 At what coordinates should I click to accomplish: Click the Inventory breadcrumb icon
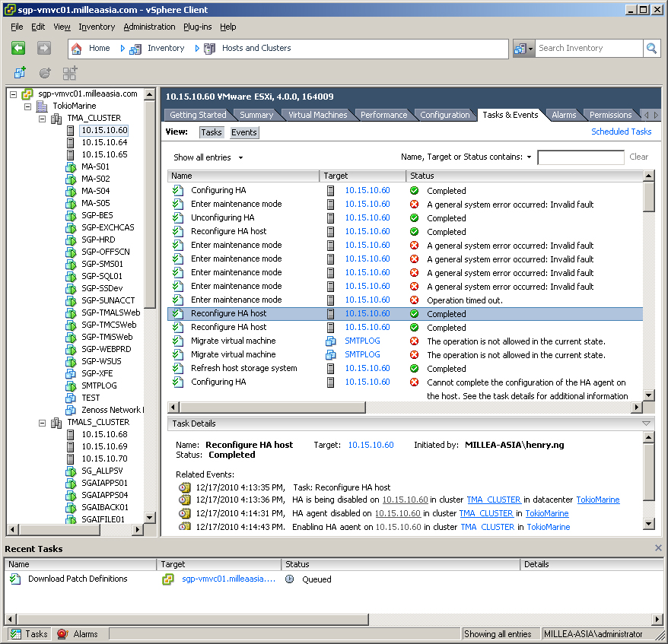tap(135, 49)
